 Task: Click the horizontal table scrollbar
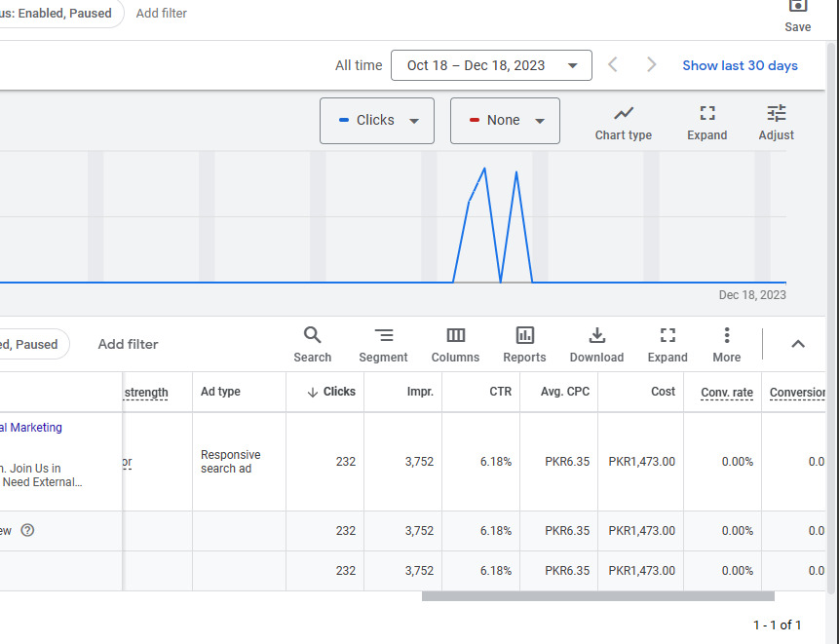click(597, 596)
